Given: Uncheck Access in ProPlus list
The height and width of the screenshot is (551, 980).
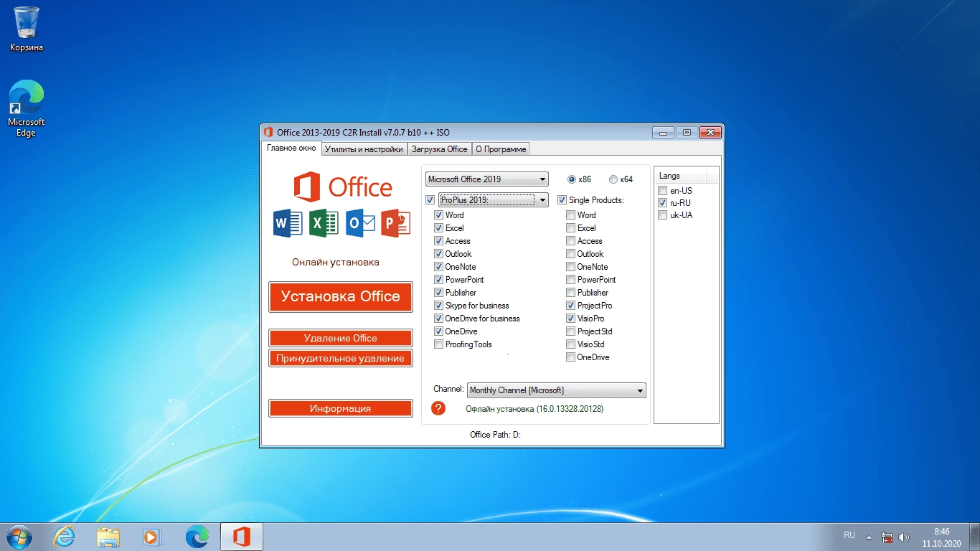Looking at the screenshot, I should pos(438,241).
